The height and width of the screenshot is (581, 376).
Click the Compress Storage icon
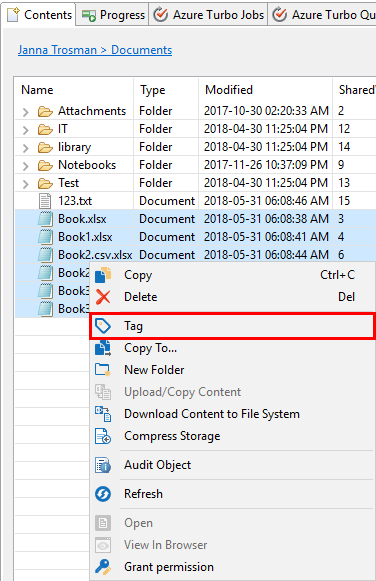click(103, 436)
